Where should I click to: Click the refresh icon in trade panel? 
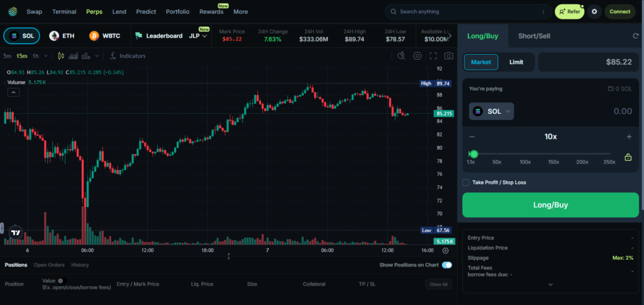point(635,36)
